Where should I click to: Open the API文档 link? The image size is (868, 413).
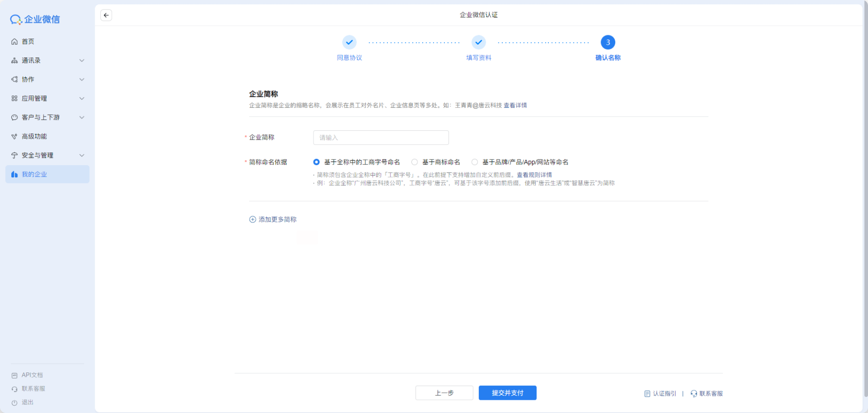click(x=32, y=375)
